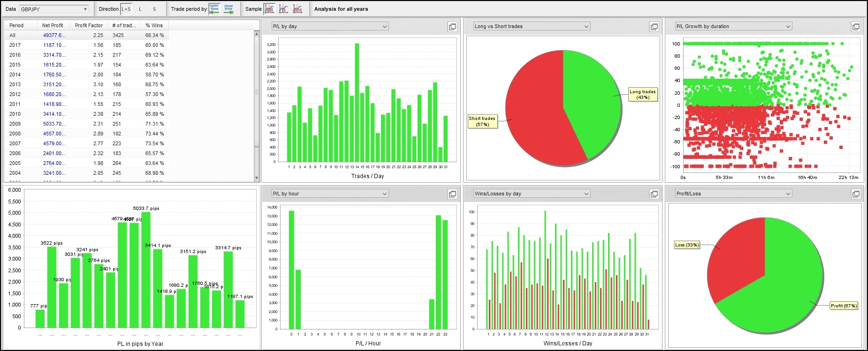
Task: Select the 2013 period row
Action: point(87,84)
